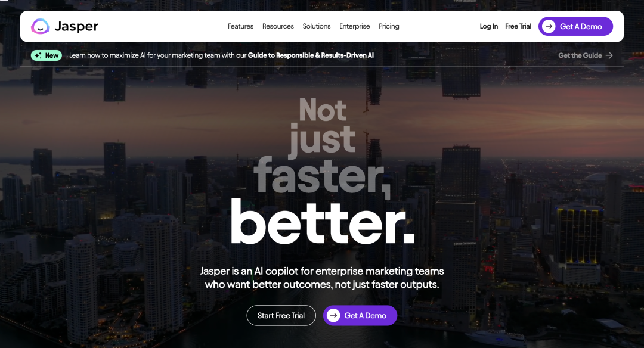Viewport: 644px width, 348px height.
Task: Click the Start Free Trial button
Action: click(281, 316)
